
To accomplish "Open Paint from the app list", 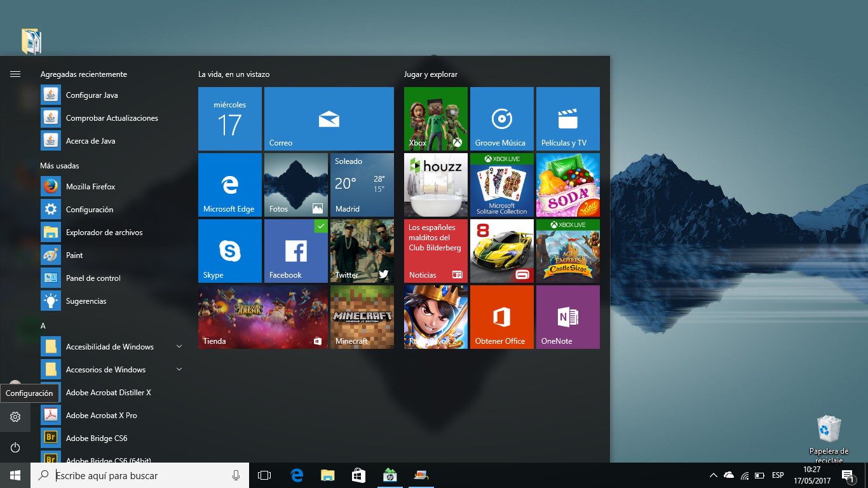I will (x=74, y=255).
